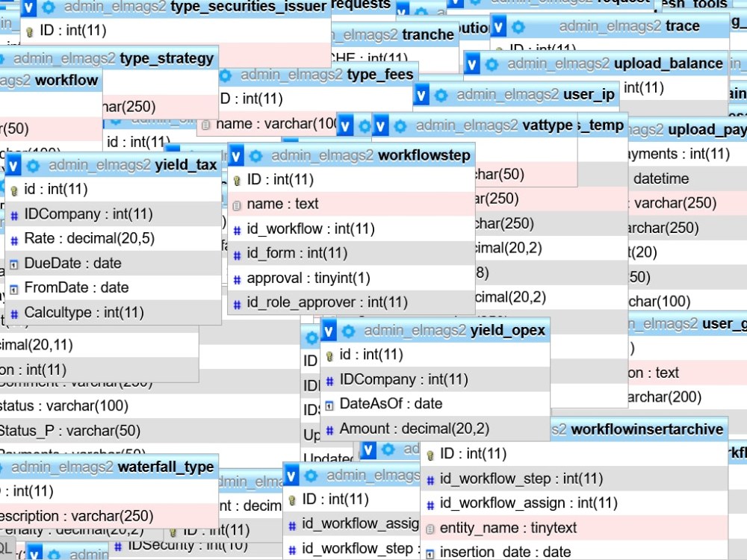Select the 'archar(200)' column row

(x=687, y=396)
